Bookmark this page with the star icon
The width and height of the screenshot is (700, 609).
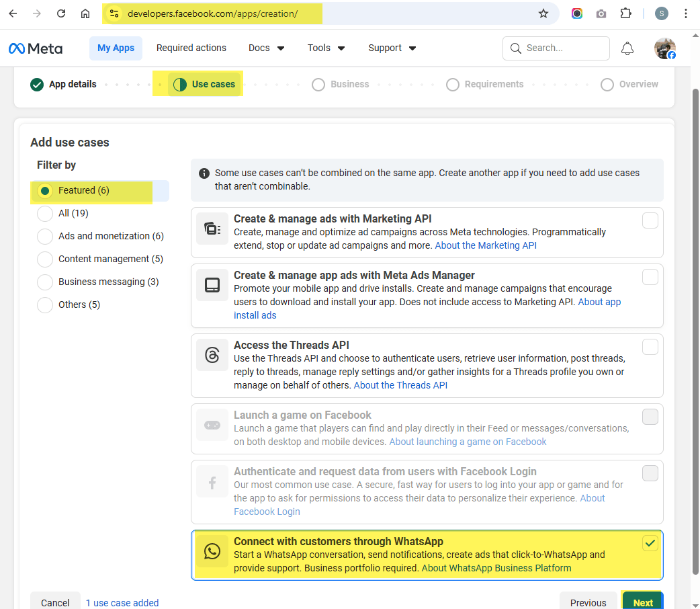click(x=543, y=13)
